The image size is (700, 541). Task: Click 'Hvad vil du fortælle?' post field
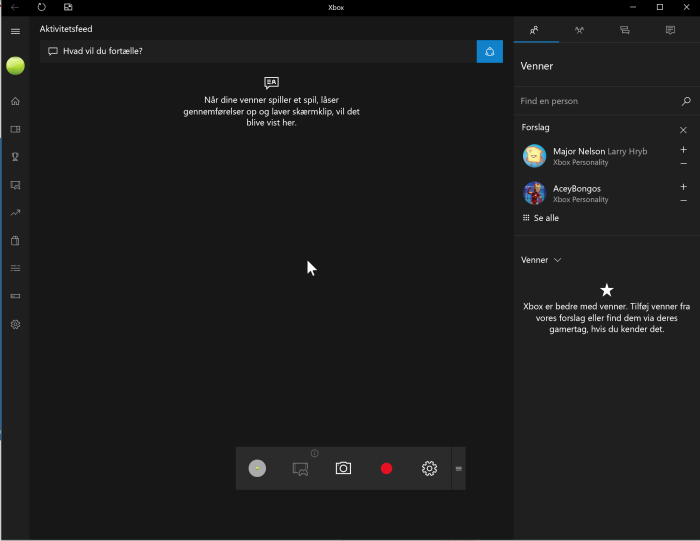click(258, 51)
